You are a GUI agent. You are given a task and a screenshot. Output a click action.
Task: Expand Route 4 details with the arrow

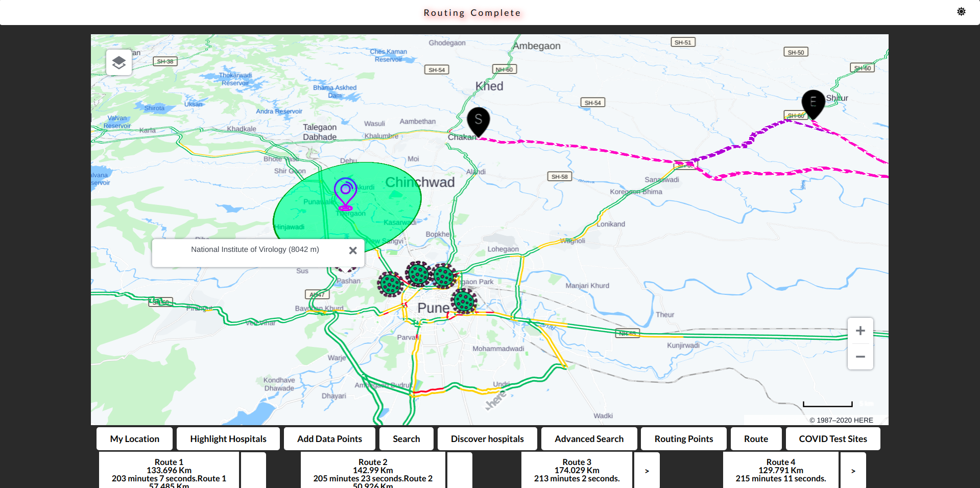pos(853,471)
